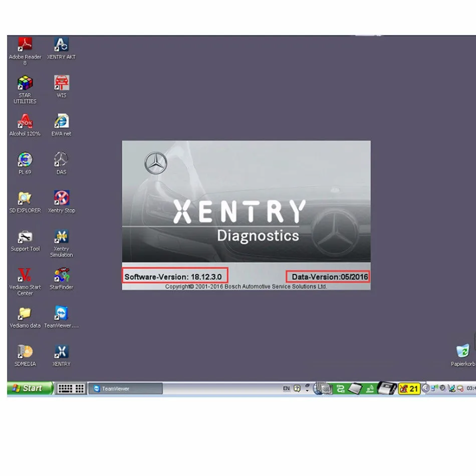Viewport: 476px width, 476px height.
Task: Select the Xentry Stop desktop icon
Action: pos(61,202)
